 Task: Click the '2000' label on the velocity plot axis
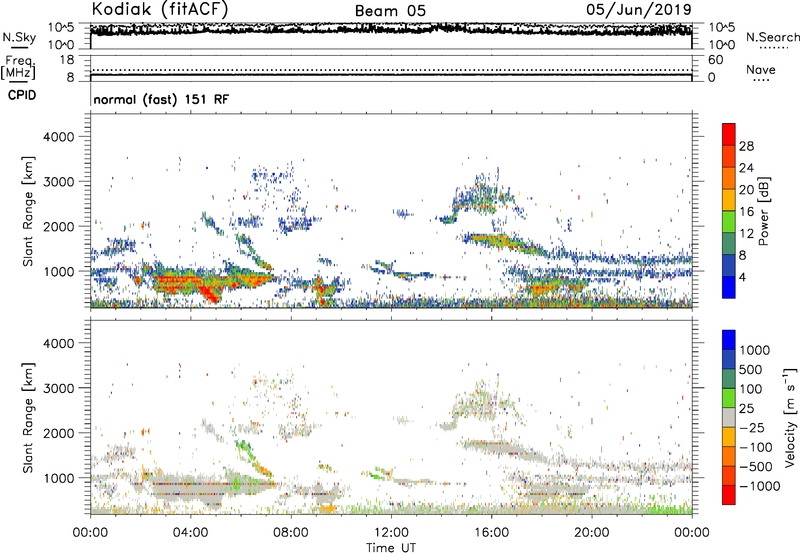[58, 433]
